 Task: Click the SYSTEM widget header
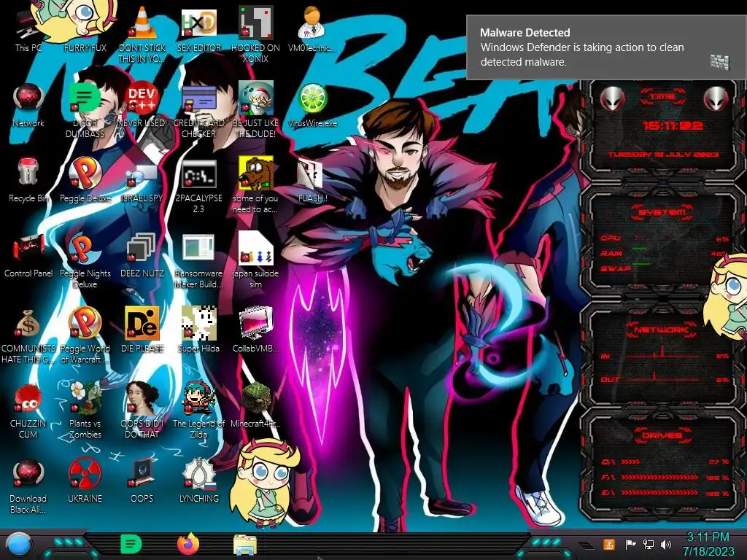tap(662, 212)
